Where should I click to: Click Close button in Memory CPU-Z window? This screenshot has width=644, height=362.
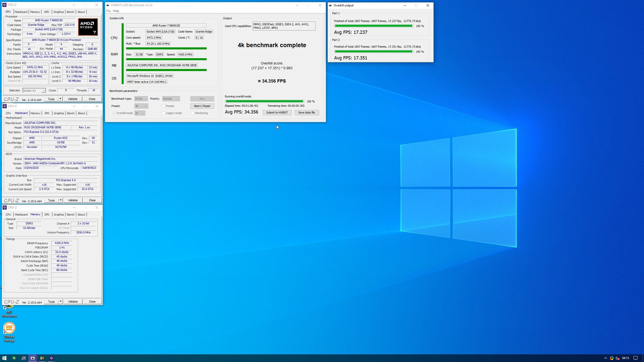92,302
